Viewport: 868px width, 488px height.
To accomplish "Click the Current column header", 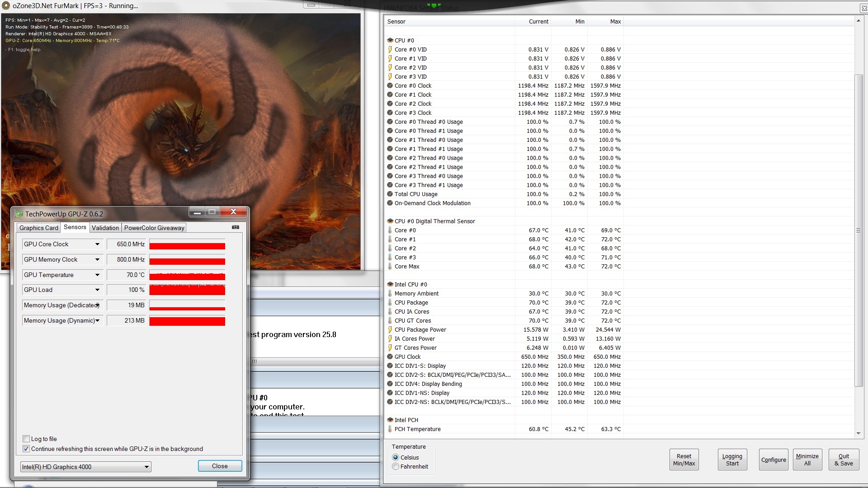I will coord(533,21).
